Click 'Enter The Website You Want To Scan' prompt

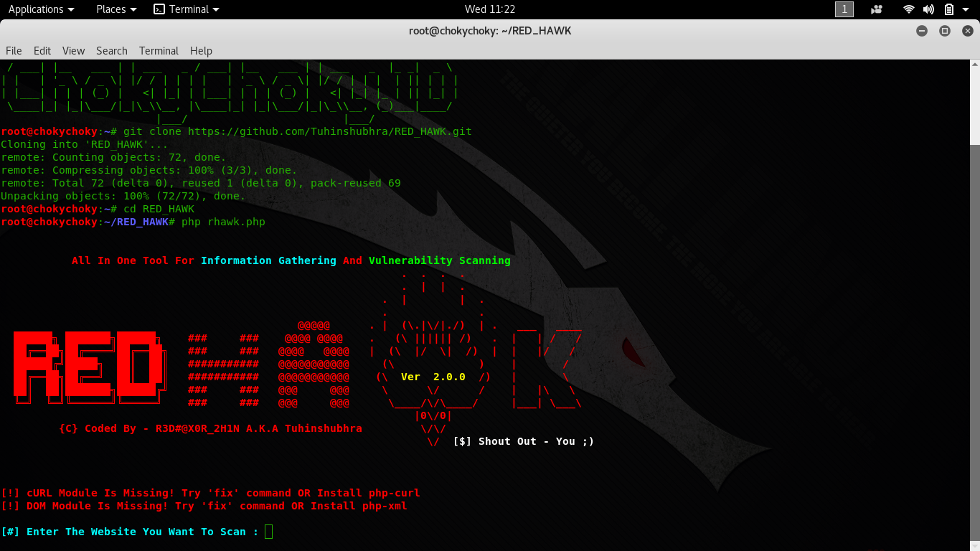[x=129, y=532]
